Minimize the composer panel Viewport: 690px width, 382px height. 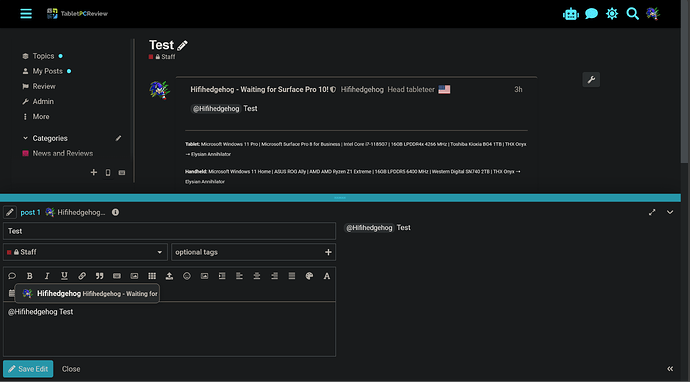670,212
